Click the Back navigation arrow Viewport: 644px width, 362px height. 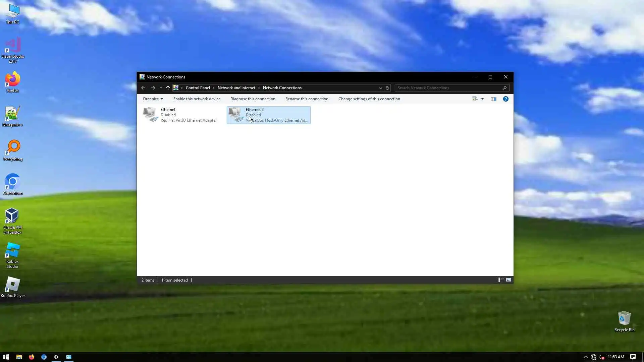pyautogui.click(x=143, y=88)
